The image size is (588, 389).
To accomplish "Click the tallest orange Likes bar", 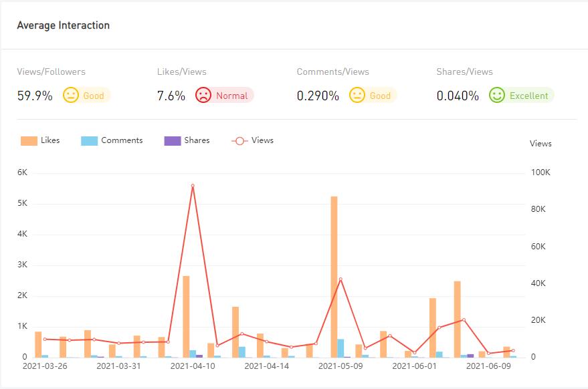I will tap(334, 277).
